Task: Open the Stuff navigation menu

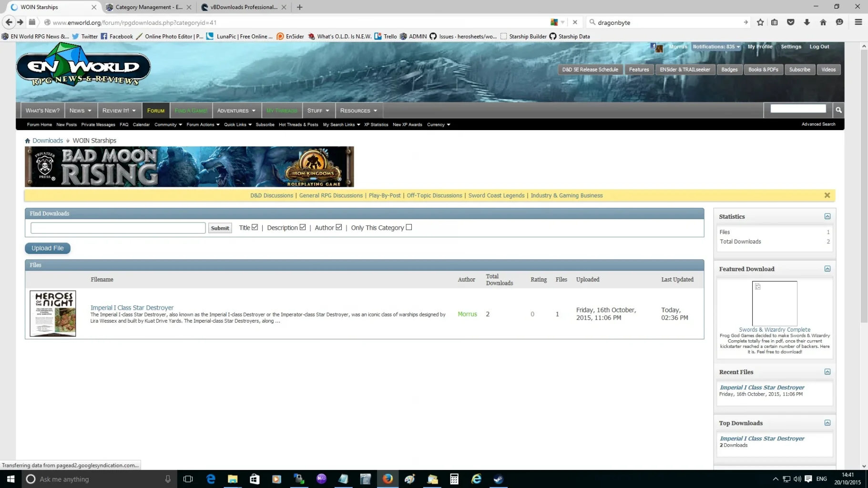Action: (x=318, y=111)
